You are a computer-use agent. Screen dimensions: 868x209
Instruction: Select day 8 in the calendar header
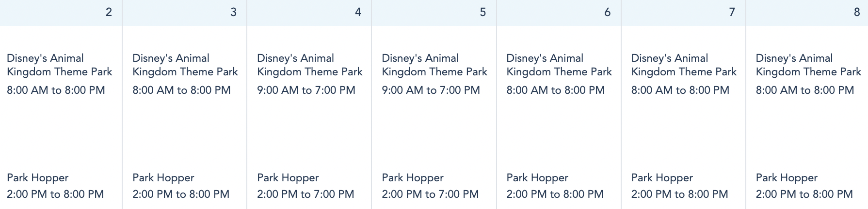(x=857, y=12)
